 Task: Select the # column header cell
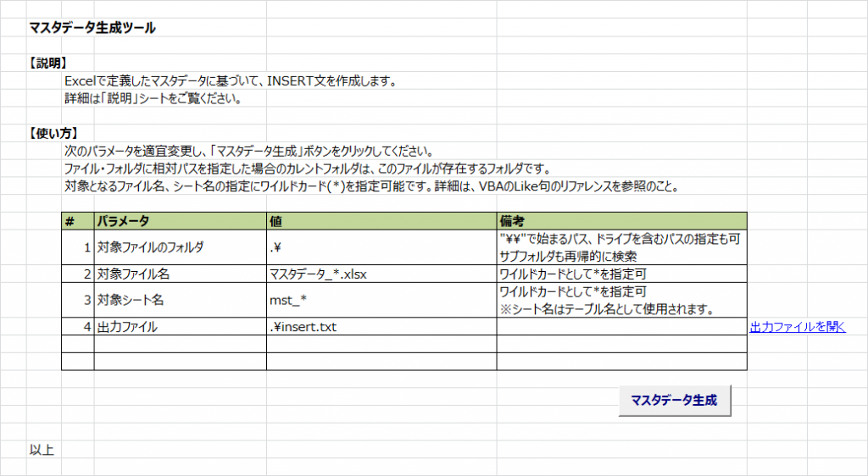pos(78,221)
